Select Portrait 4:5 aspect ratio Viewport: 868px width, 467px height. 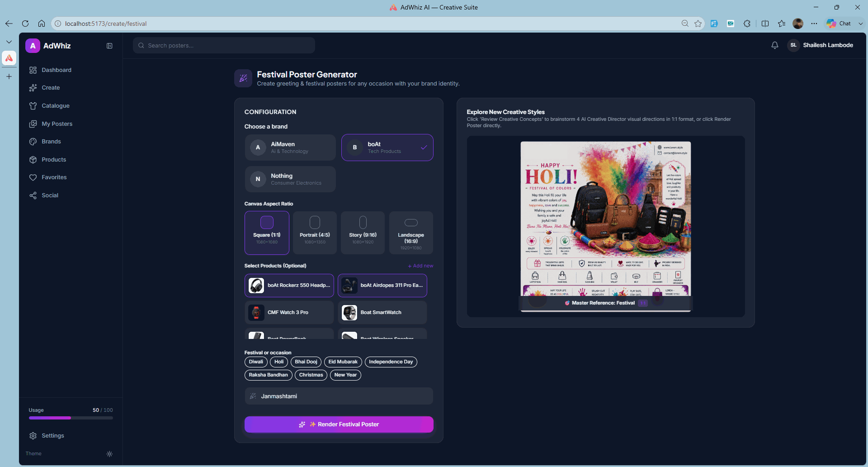[x=315, y=233]
